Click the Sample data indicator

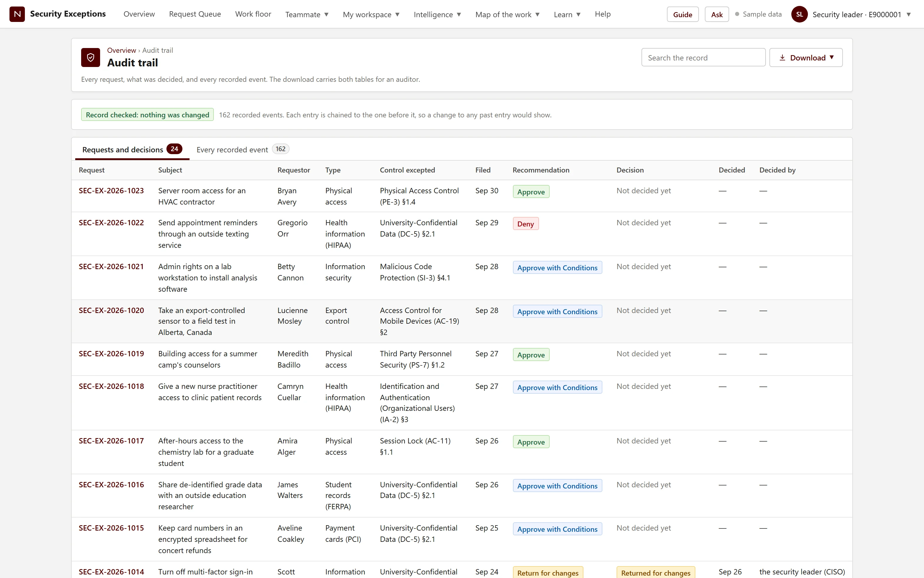[x=758, y=14]
